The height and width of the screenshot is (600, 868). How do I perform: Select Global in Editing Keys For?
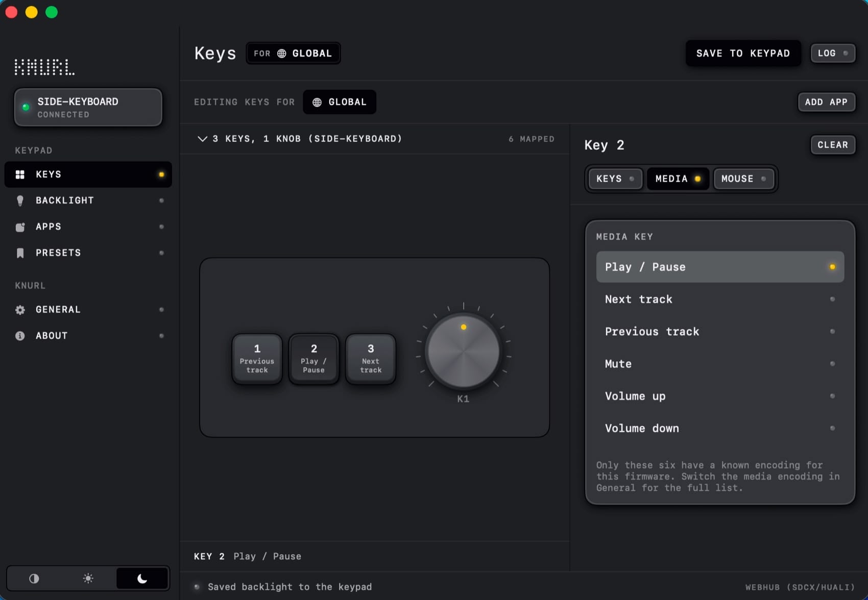(x=340, y=102)
